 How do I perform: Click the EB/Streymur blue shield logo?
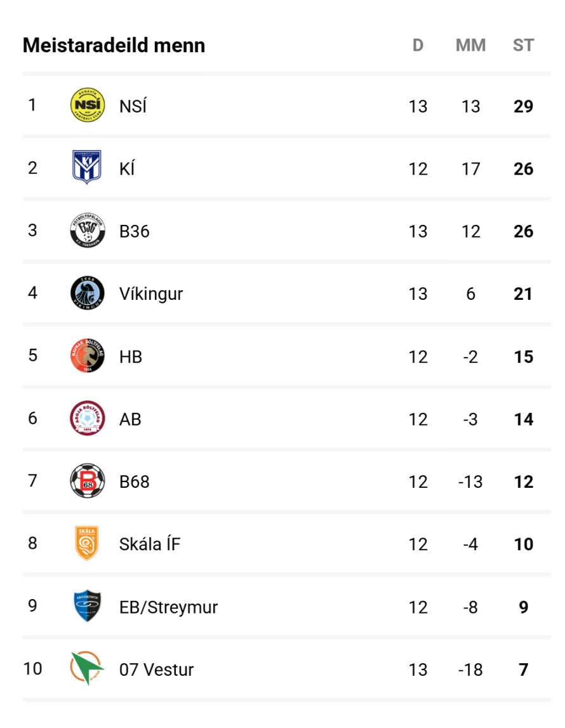point(87,606)
